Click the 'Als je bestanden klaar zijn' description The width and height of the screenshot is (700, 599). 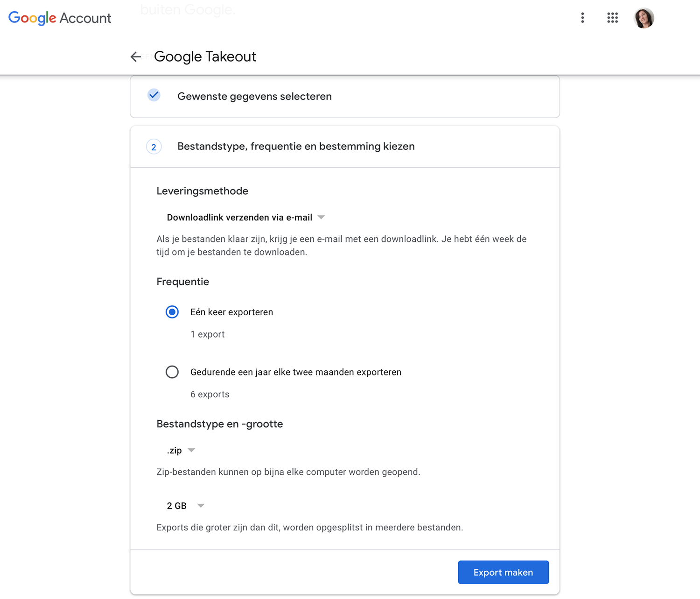pos(342,246)
